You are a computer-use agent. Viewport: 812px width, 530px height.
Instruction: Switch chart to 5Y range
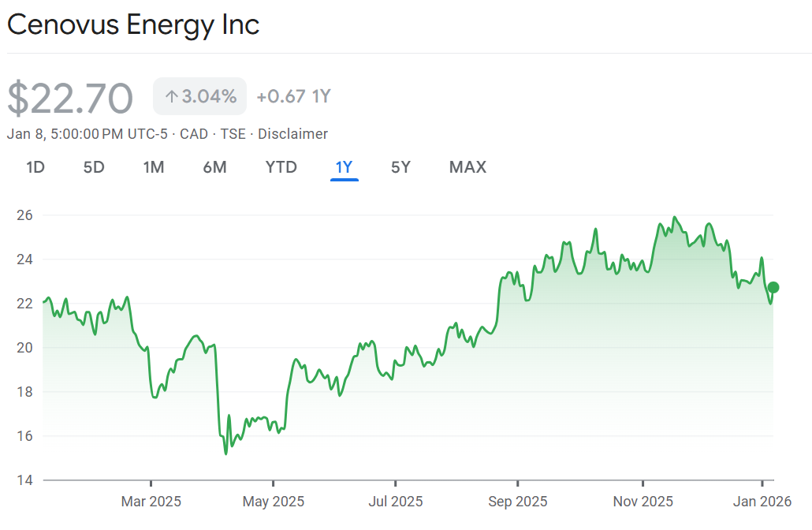coord(400,167)
